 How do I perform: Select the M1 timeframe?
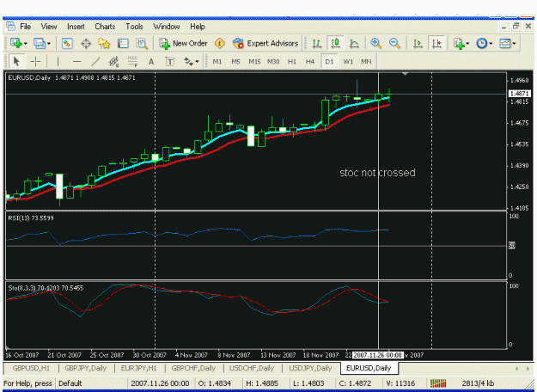[217, 62]
